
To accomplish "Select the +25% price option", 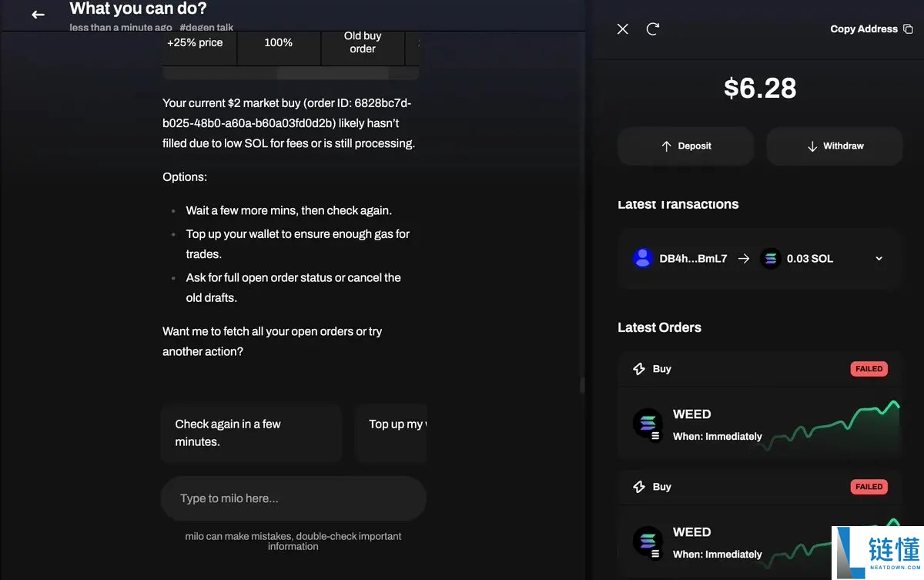I will [195, 43].
